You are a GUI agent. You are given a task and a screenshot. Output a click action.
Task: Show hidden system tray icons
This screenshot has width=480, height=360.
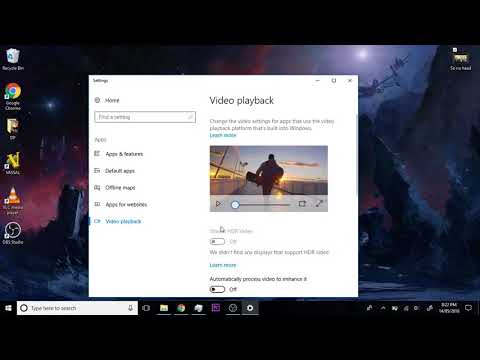pyautogui.click(x=383, y=308)
